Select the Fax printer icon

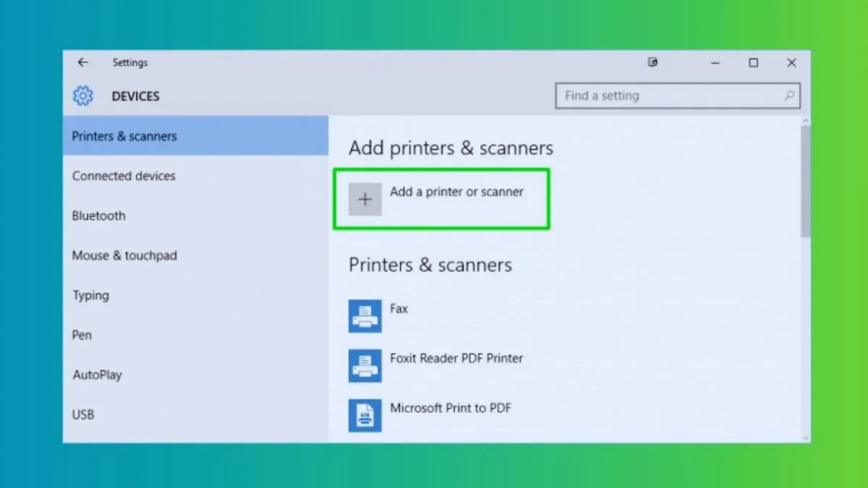(365, 316)
